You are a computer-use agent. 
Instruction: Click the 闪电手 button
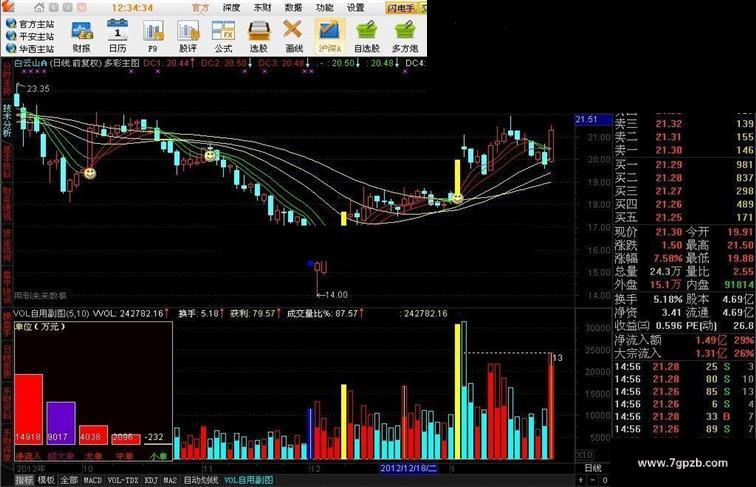(x=402, y=8)
